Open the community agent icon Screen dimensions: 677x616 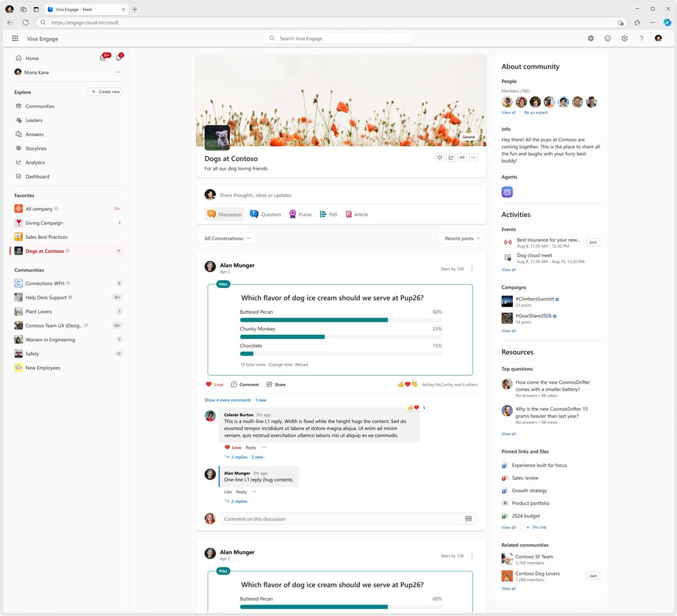tap(507, 192)
